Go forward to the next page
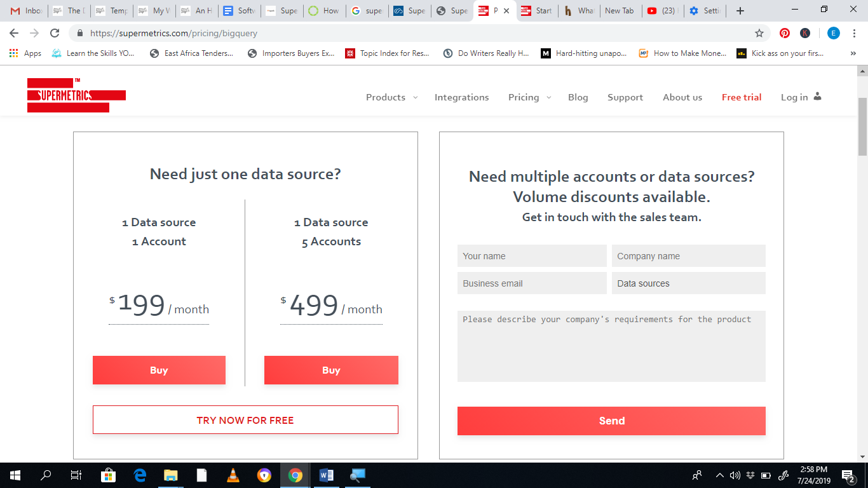 [34, 33]
